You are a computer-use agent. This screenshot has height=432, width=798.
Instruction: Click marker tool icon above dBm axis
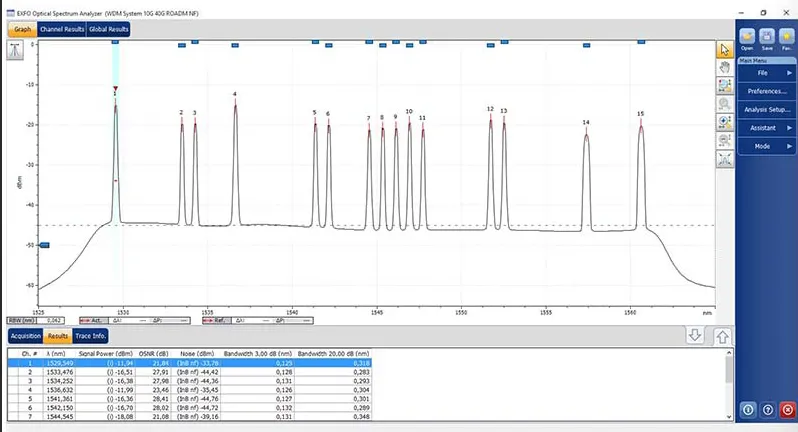click(16, 51)
